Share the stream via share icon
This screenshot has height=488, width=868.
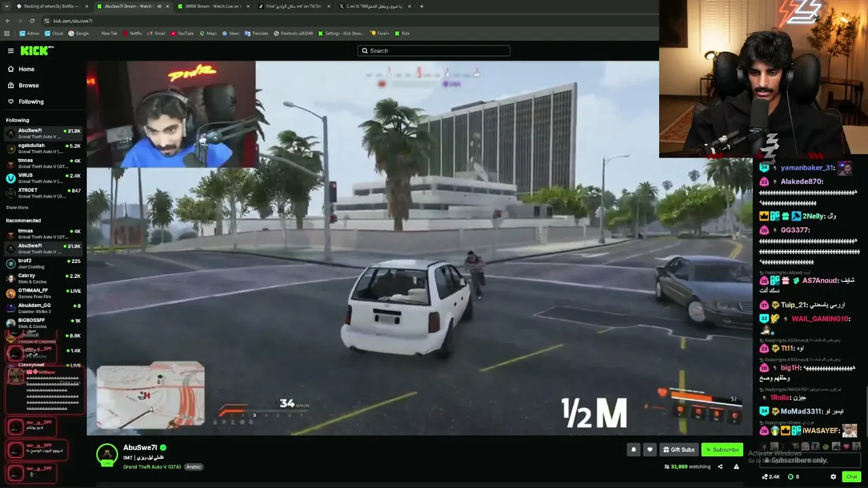[x=720, y=466]
